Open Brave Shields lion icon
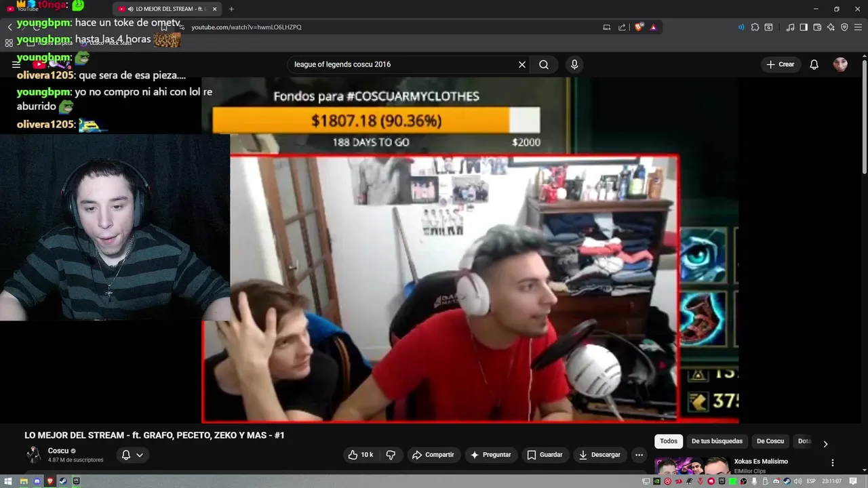868x488 pixels. point(639,27)
